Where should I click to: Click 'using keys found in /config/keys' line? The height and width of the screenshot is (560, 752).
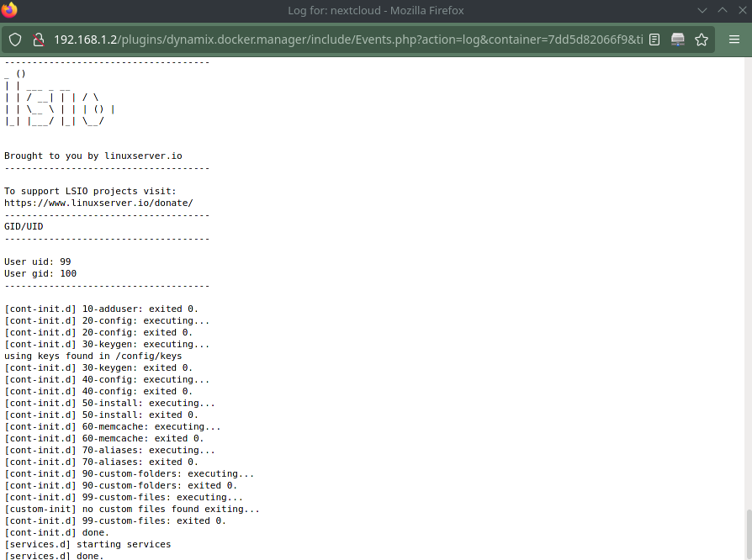(93, 356)
